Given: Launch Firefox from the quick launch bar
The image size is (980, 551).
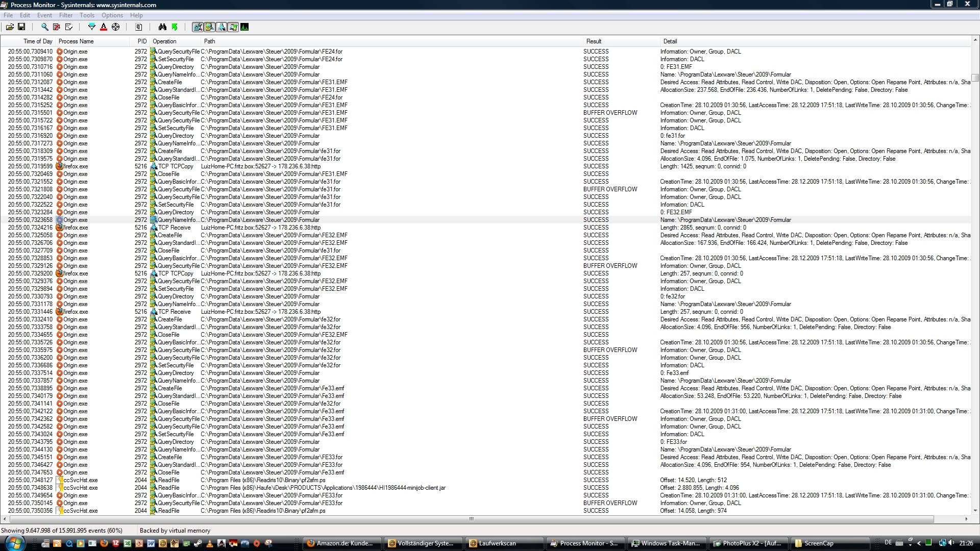Looking at the screenshot, I should tap(104, 543).
